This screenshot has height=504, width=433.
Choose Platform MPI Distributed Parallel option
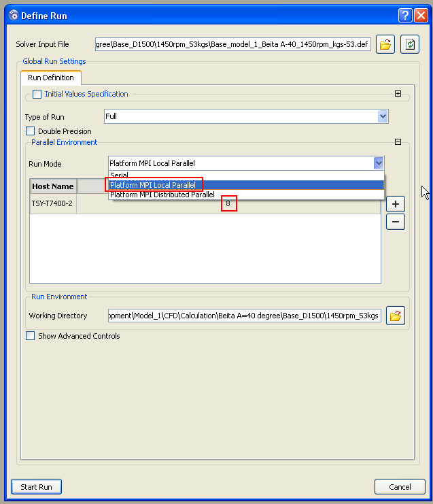coord(162,195)
